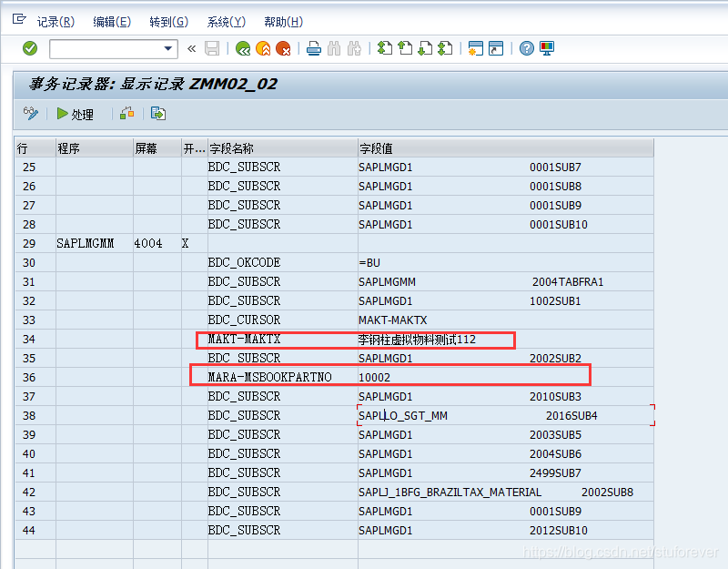Click the Save diskette icon

click(212, 48)
